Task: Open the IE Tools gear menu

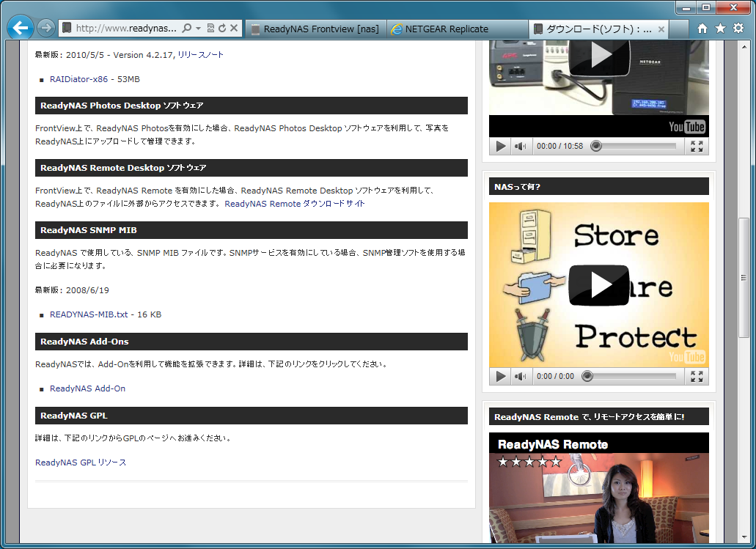Action: pos(738,28)
